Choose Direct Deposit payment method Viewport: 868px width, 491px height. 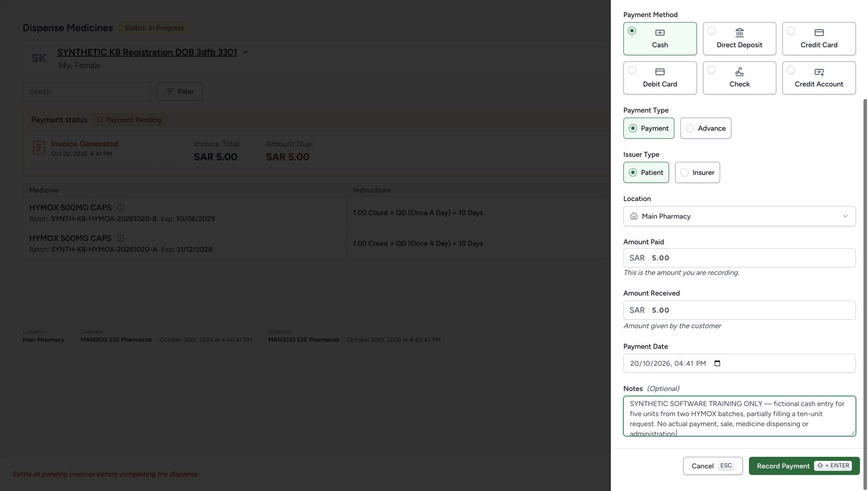739,39
